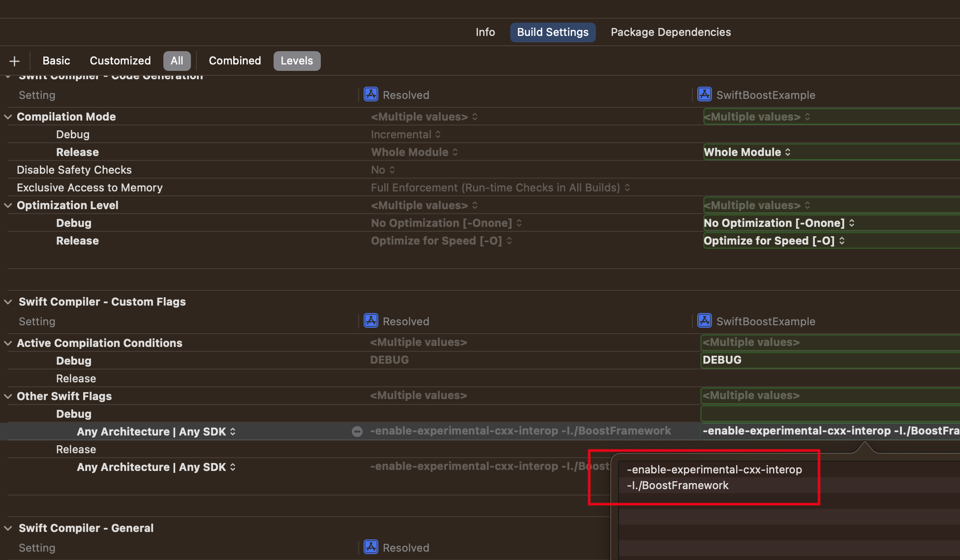Select the Customized settings filter
This screenshot has width=960, height=560.
[x=120, y=61]
